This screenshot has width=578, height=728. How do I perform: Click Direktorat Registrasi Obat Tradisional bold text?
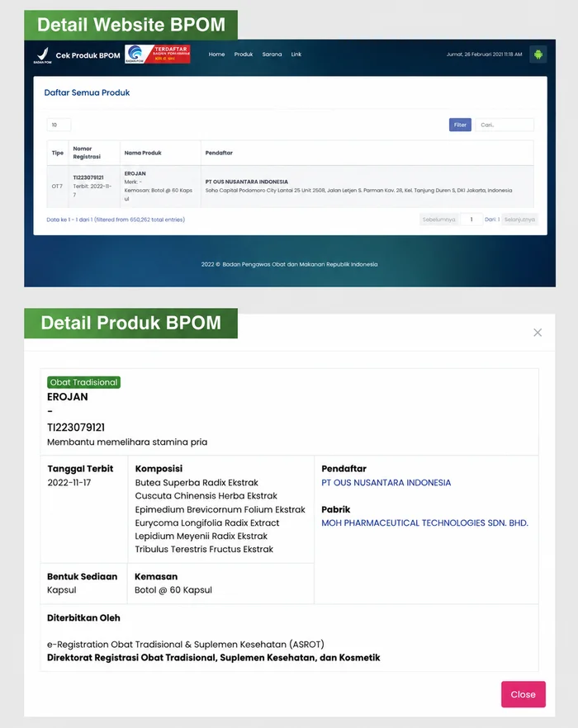214,657
